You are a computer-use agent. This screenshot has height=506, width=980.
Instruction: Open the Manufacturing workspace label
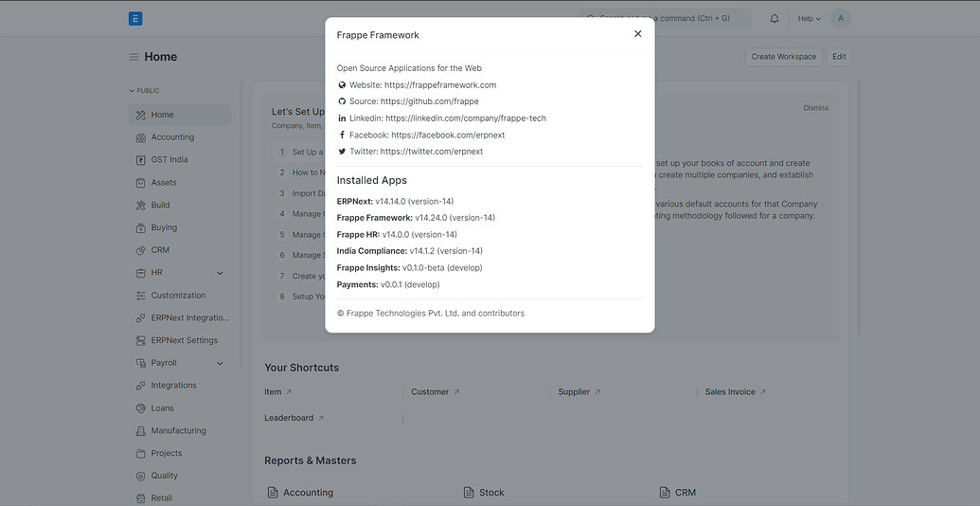tap(178, 430)
